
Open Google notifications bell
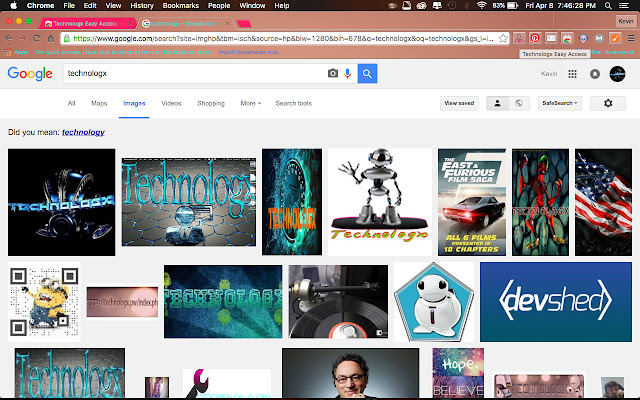595,74
